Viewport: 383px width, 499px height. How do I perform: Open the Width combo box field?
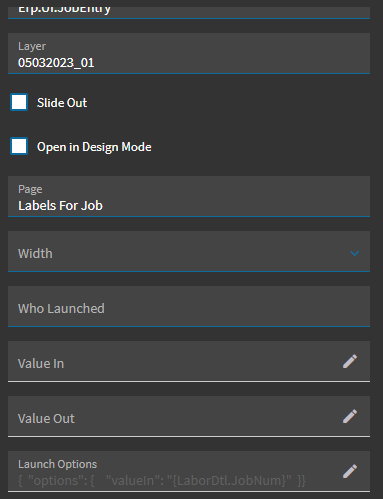[x=189, y=251]
